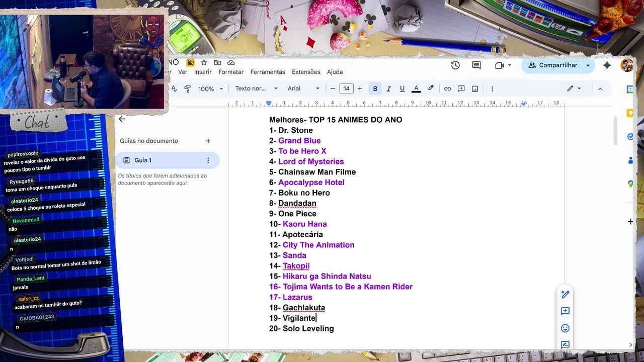Image resolution: width=644 pixels, height=362 pixels.
Task: Select the paint format roller tool
Action: [188, 88]
